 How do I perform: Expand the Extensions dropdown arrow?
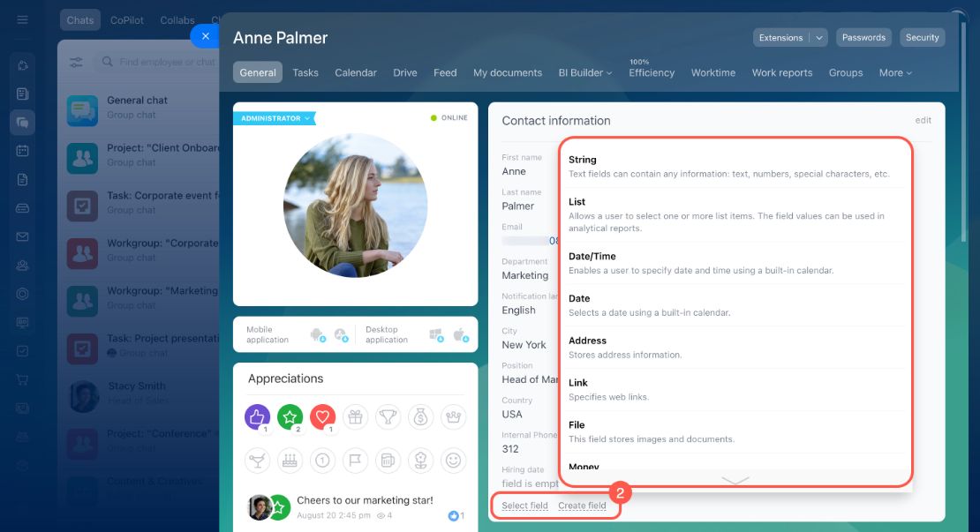(818, 37)
